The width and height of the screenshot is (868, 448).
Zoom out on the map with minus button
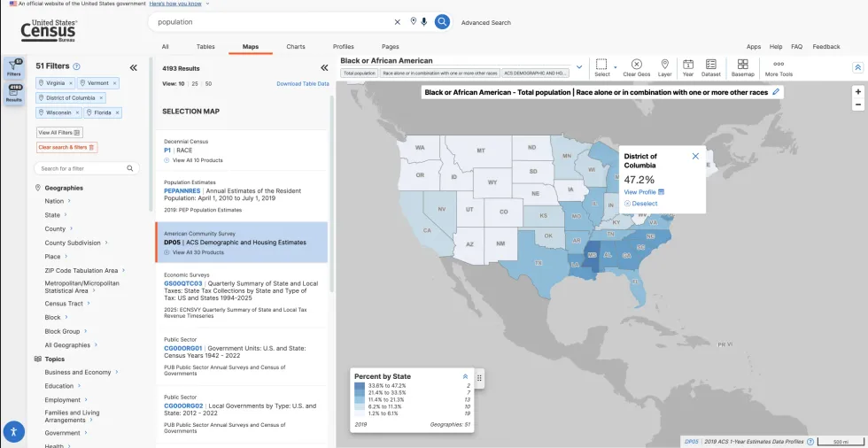(x=858, y=104)
